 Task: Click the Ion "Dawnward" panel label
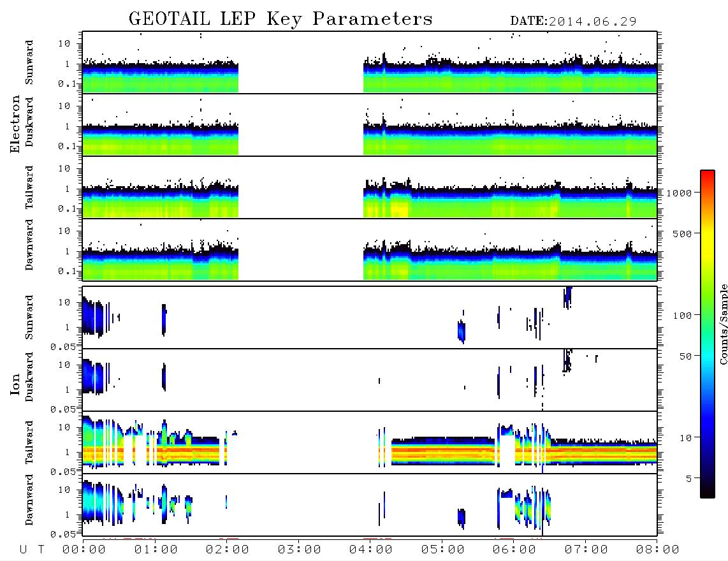(x=29, y=499)
